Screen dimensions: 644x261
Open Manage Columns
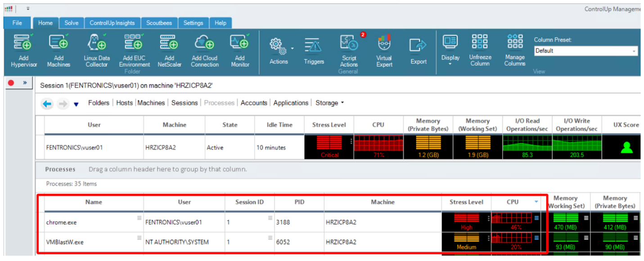click(x=515, y=50)
